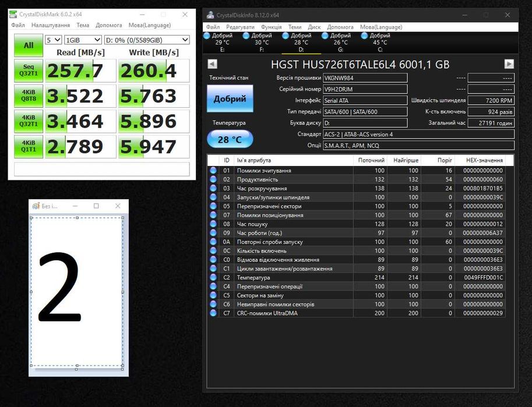The width and height of the screenshot is (532, 407).
Task: Click the CrystalDiskInfo app icon in title bar
Action: pos(210,15)
